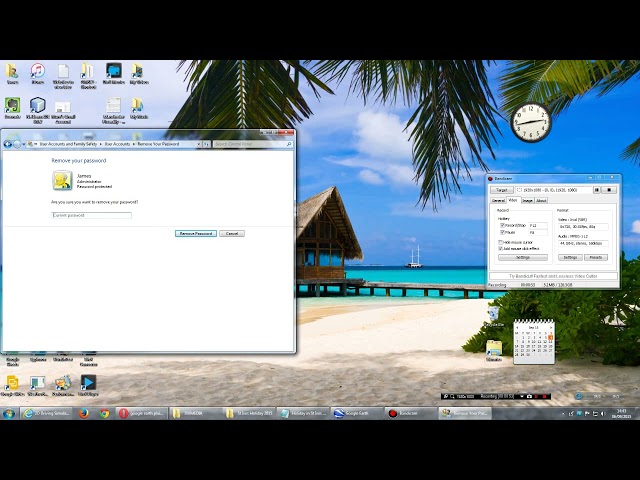This screenshot has height=480, width=640.
Task: Click the Current password field
Action: pyautogui.click(x=91, y=215)
